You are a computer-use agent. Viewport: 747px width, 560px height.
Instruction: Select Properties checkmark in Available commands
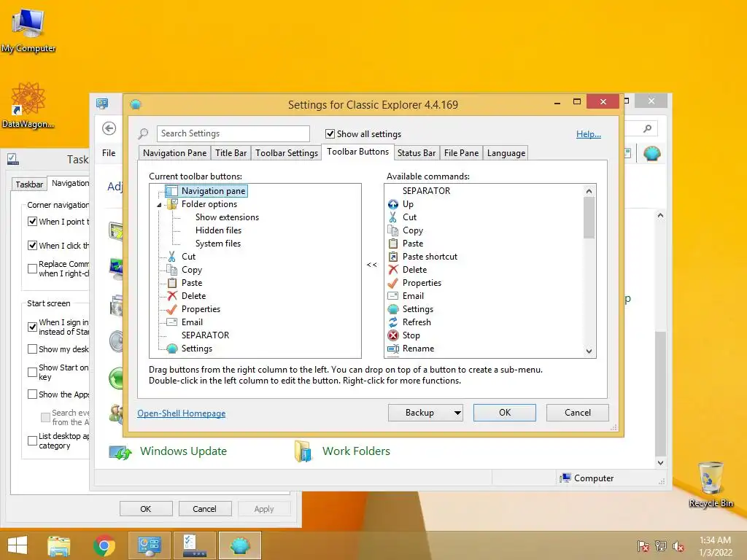coord(393,283)
